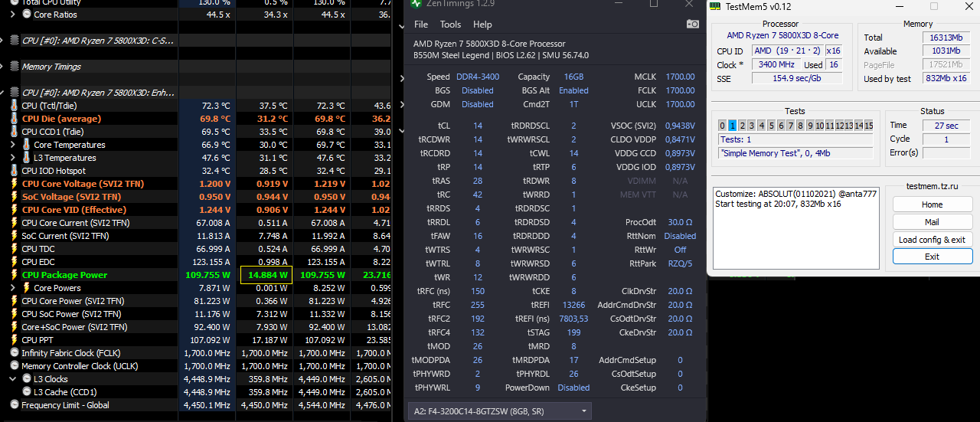Click Load config & exit button

tap(932, 240)
